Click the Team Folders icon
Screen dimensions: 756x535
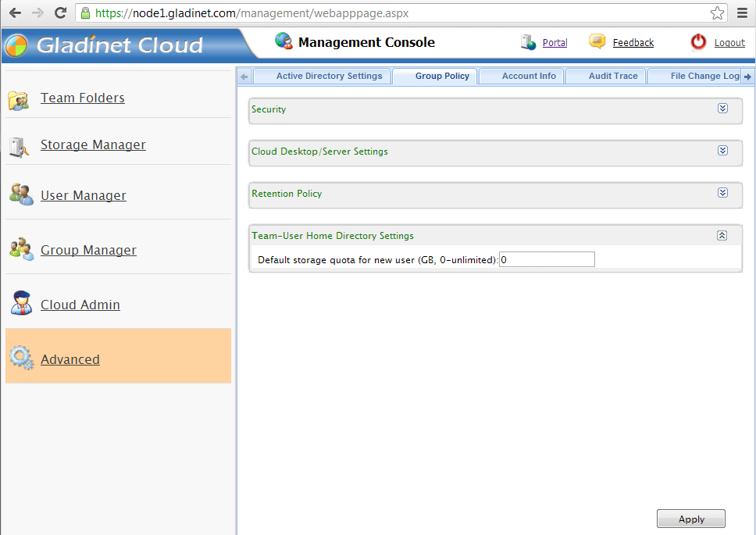19,100
